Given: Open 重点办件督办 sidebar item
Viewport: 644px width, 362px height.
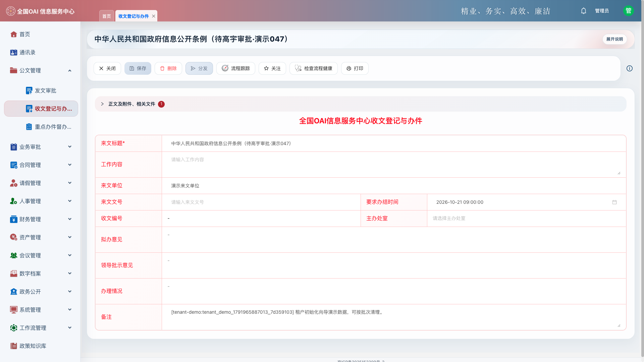Looking at the screenshot, I should point(41,127).
